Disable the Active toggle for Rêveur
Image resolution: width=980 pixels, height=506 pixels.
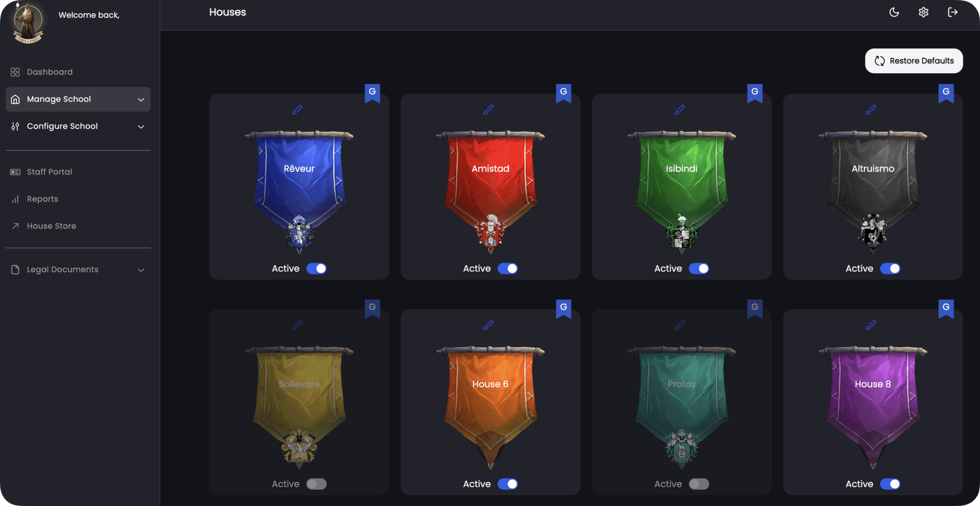pyautogui.click(x=316, y=269)
